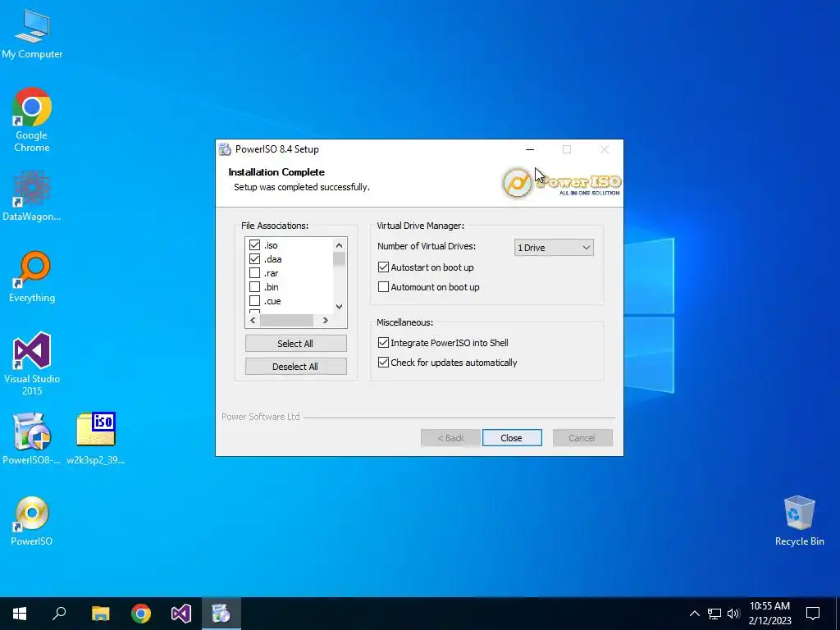Open Visual Studio 2015 desktop shortcut
840x630 pixels.
[32, 364]
